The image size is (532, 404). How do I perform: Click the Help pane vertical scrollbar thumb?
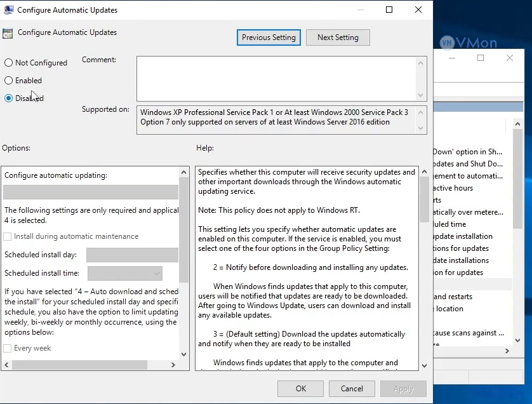point(424,200)
